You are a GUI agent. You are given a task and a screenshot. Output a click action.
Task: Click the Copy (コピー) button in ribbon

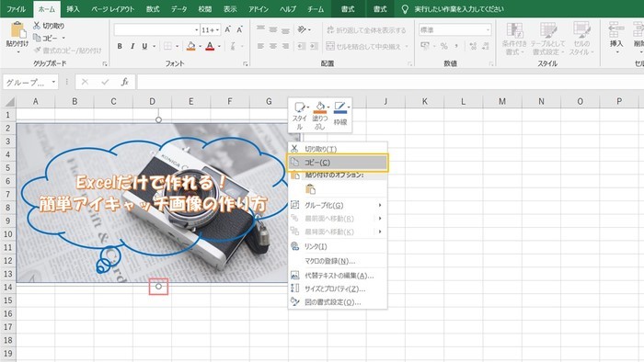click(45, 38)
